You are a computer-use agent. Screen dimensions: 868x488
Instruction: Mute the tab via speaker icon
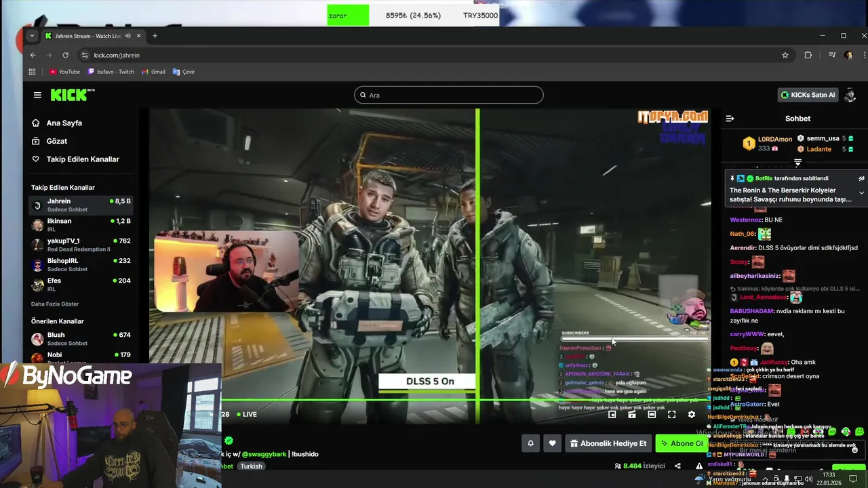pos(127,36)
